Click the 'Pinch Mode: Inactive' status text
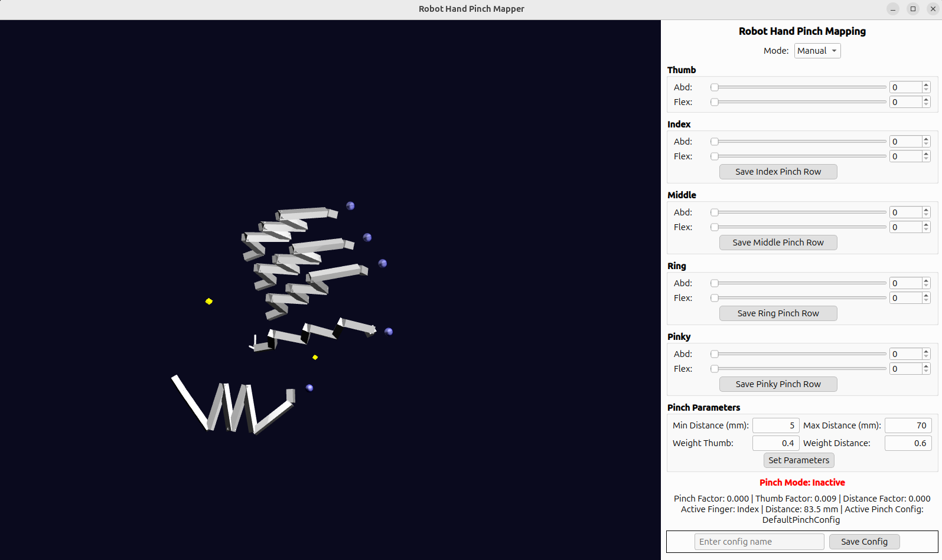Screen dimensions: 942x560 [802, 483]
